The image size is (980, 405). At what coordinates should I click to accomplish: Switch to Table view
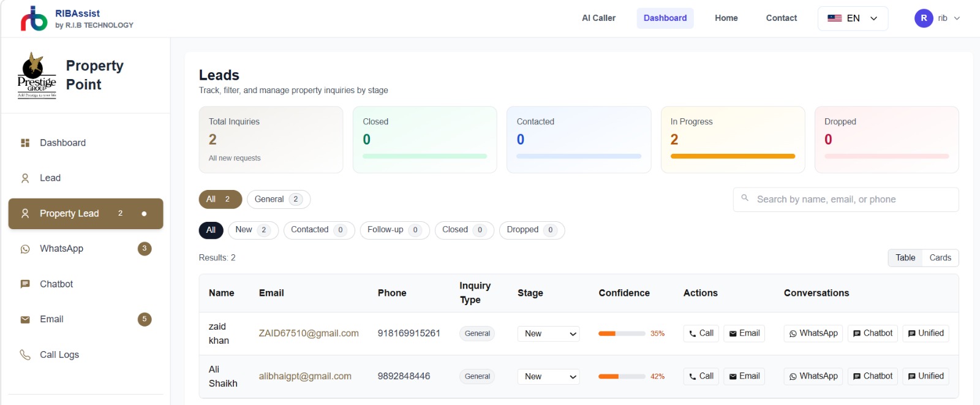click(905, 258)
